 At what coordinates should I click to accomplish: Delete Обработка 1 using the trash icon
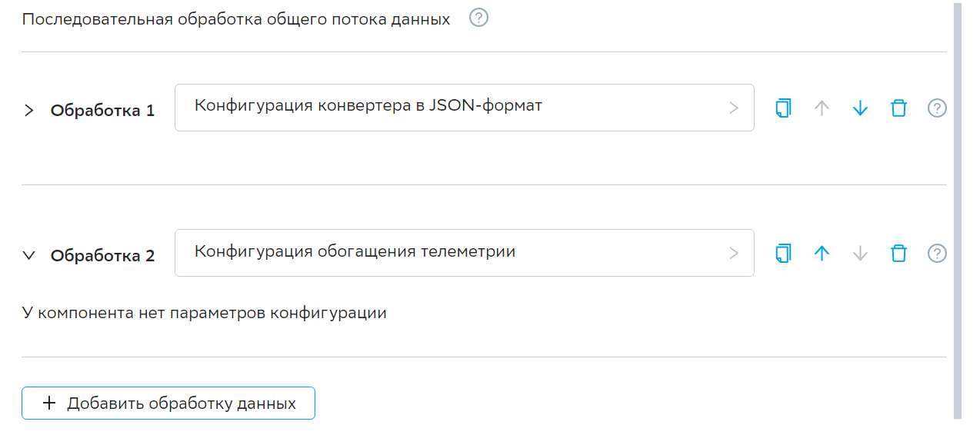[898, 108]
